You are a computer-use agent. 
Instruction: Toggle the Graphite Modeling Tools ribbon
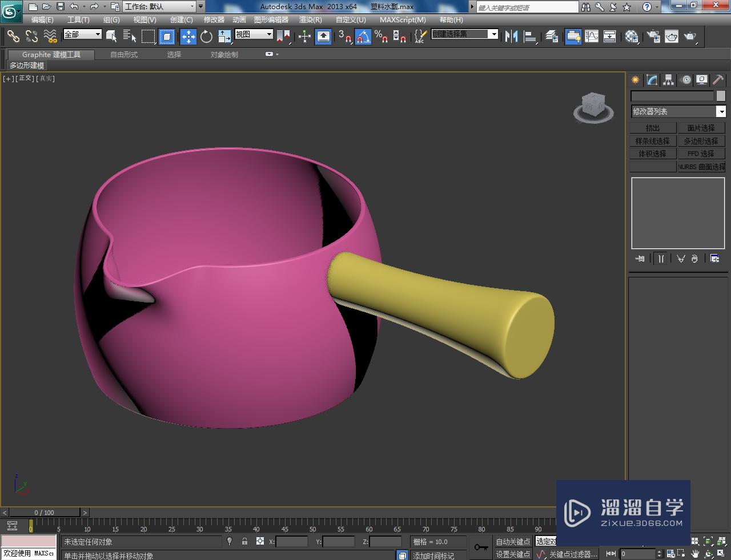[573, 37]
